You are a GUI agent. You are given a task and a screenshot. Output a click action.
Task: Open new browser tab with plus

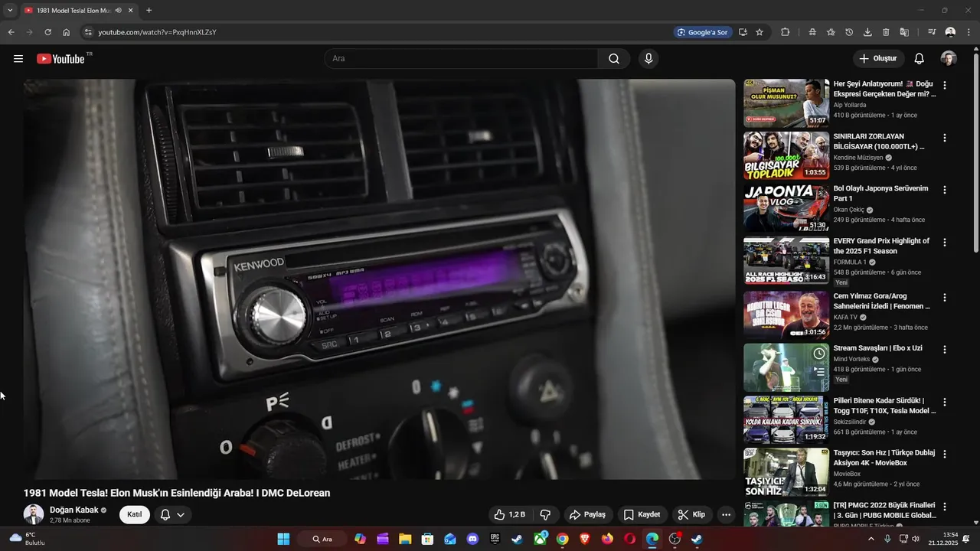pyautogui.click(x=149, y=11)
